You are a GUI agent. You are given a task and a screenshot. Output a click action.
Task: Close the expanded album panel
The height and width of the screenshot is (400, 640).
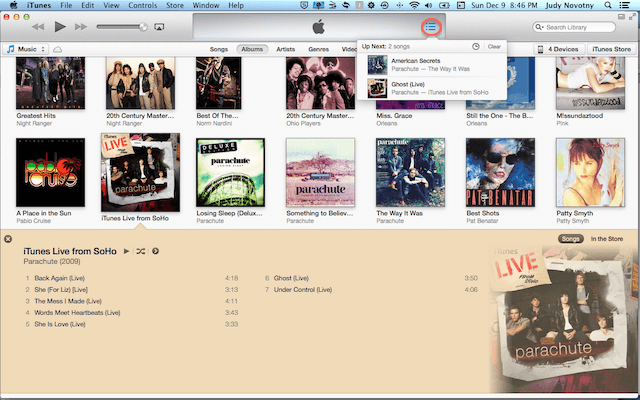pos(8,239)
